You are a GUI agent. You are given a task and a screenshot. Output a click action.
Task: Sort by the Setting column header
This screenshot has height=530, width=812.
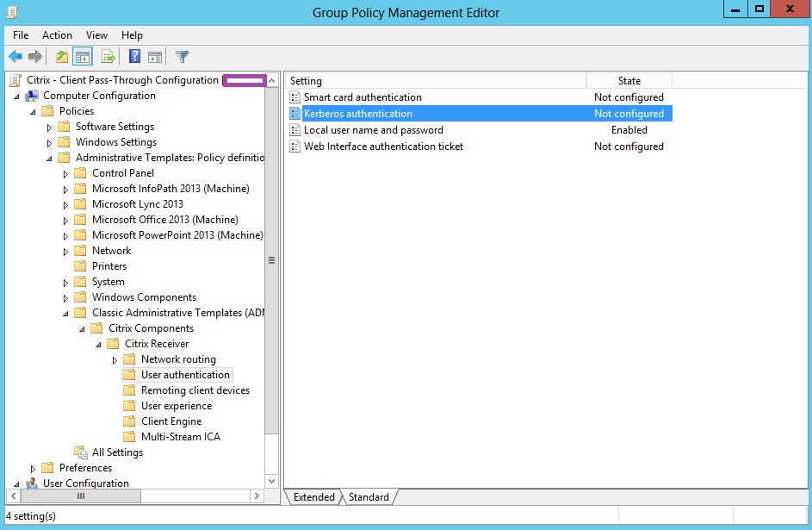click(436, 81)
